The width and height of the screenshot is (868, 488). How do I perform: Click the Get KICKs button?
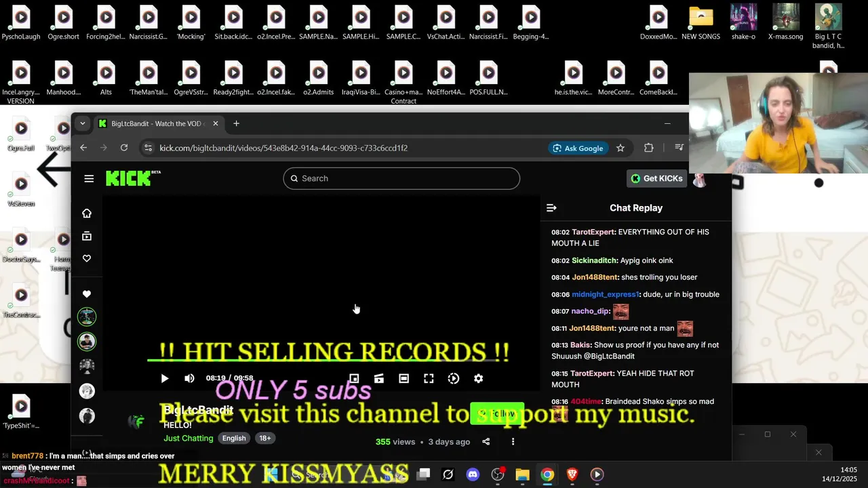pyautogui.click(x=656, y=178)
